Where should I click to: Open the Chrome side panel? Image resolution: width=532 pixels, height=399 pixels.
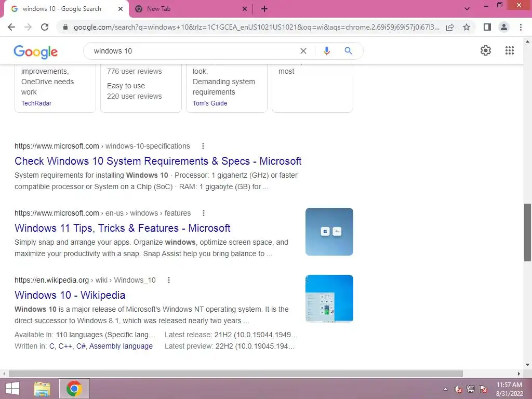[487, 27]
